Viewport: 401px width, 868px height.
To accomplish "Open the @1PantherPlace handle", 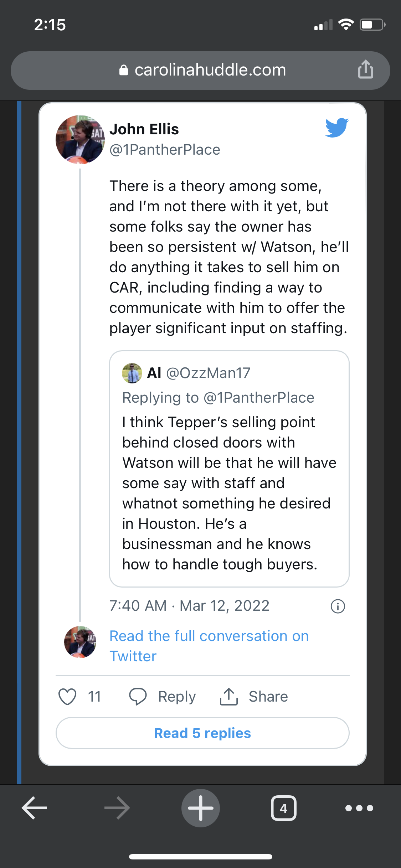I will tap(165, 150).
